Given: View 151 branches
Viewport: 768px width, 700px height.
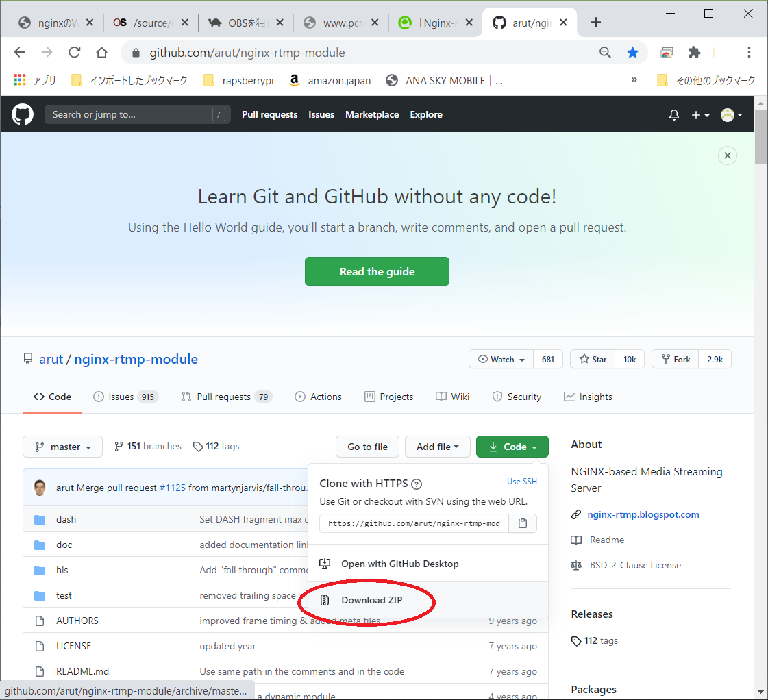Looking at the screenshot, I should pyautogui.click(x=148, y=446).
